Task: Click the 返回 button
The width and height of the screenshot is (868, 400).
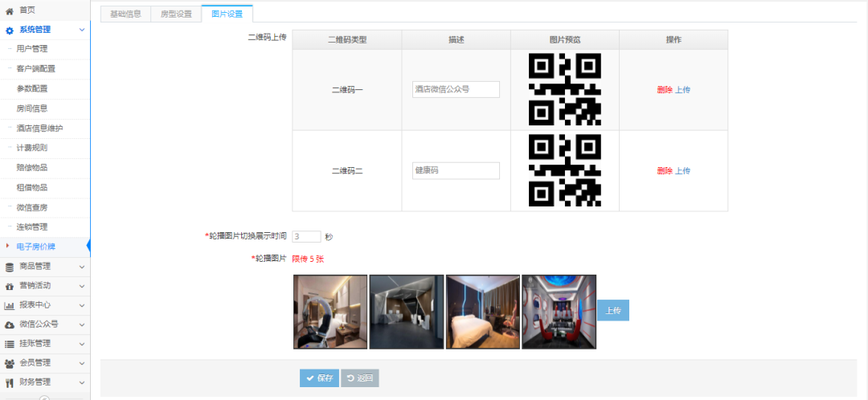Action: (360, 378)
